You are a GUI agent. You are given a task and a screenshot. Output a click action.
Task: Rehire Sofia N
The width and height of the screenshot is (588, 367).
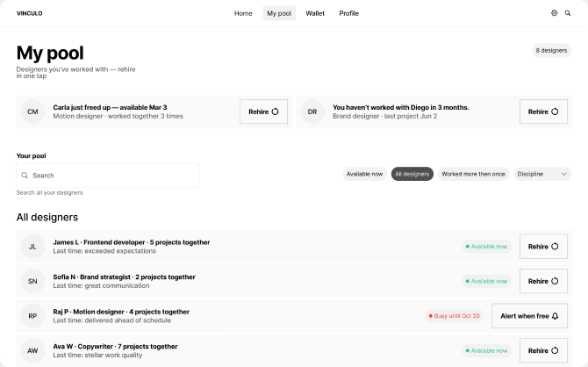543,281
